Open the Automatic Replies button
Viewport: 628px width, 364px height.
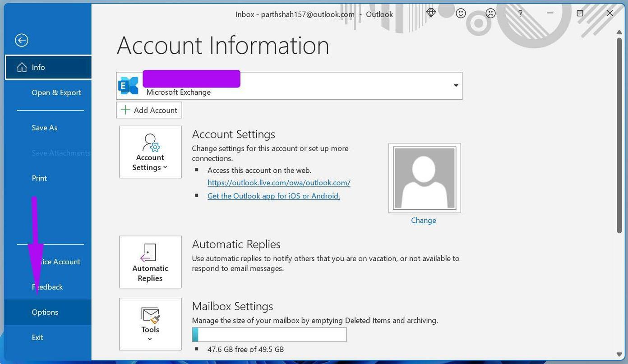click(150, 262)
